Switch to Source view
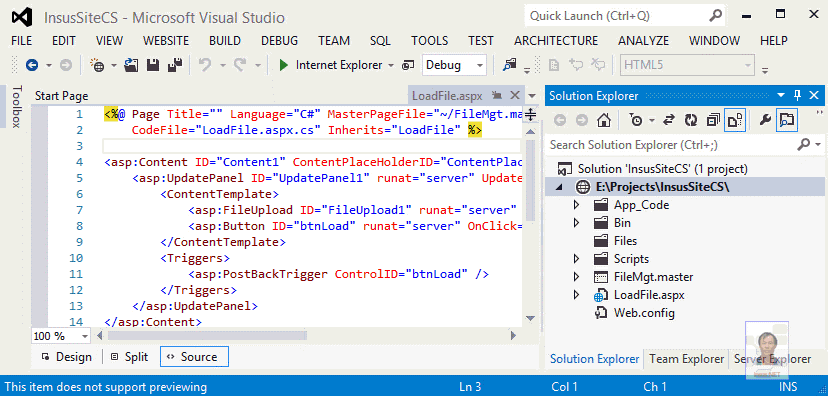The height and width of the screenshot is (396, 828). 194,357
